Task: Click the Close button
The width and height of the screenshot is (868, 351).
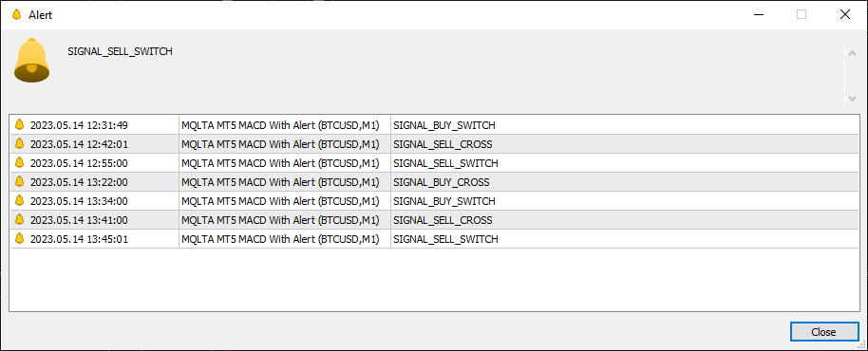Action: [x=823, y=332]
